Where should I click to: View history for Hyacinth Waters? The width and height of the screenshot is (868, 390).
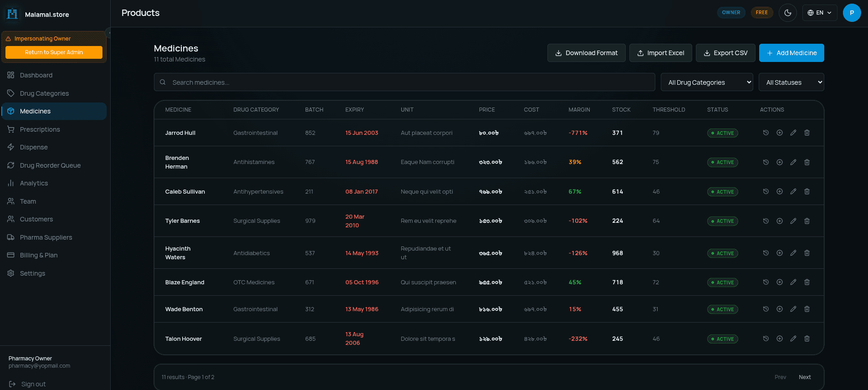click(766, 253)
